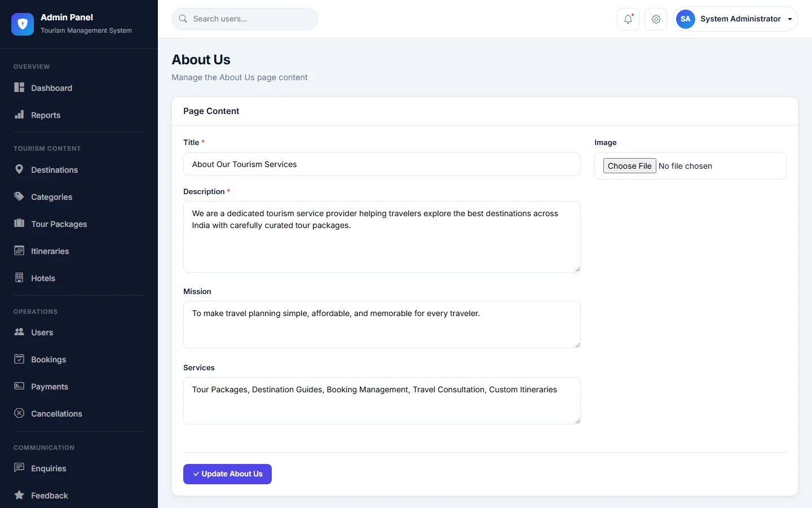Screen dimensions: 812x508
Task: Open Categories sidebar link
Action: coord(79,197)
